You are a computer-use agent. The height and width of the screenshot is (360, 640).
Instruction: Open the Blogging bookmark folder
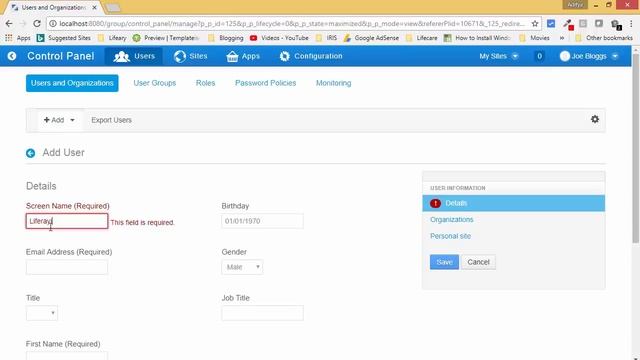tap(226, 38)
